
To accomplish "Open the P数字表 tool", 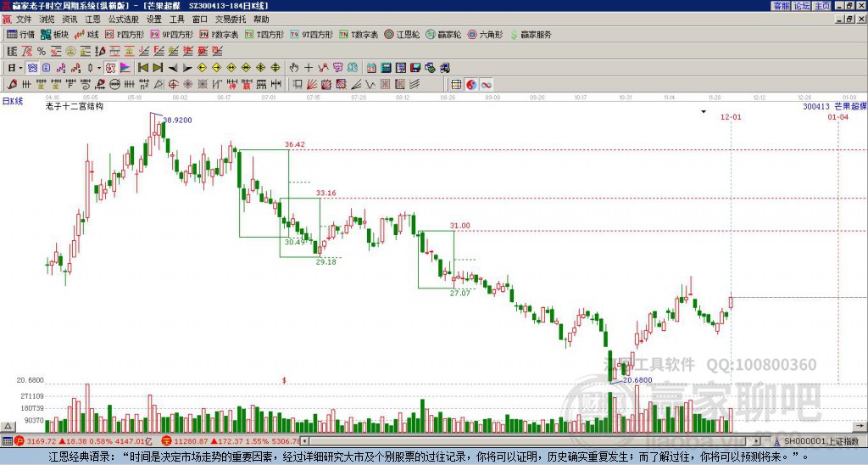I will 219,34.
